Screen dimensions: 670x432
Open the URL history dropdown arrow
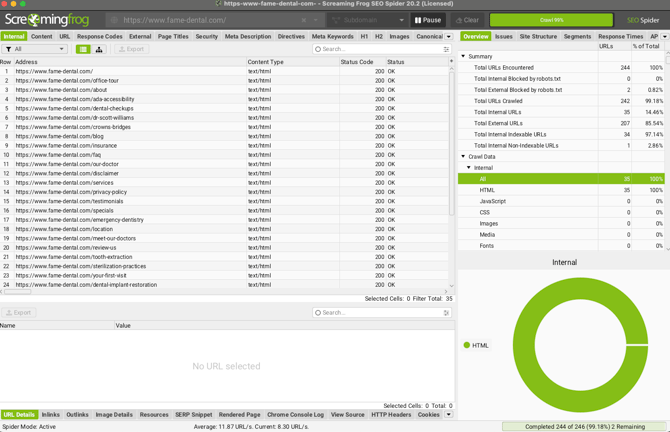tap(316, 20)
